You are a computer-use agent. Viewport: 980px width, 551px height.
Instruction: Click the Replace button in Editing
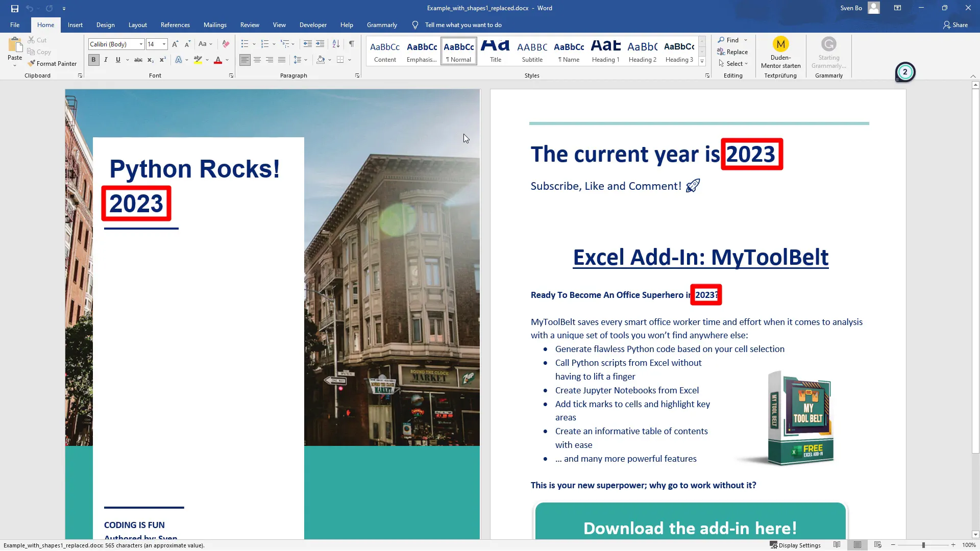coord(732,52)
